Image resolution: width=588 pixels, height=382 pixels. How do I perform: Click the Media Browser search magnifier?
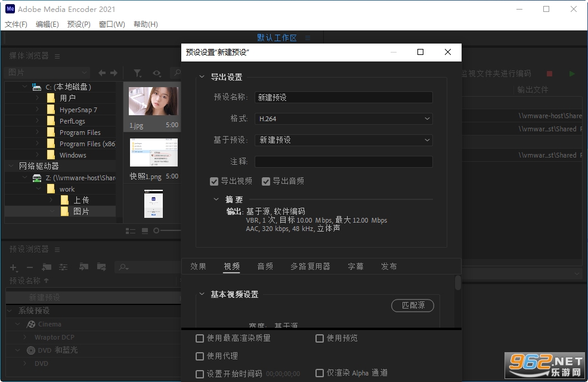tap(176, 72)
